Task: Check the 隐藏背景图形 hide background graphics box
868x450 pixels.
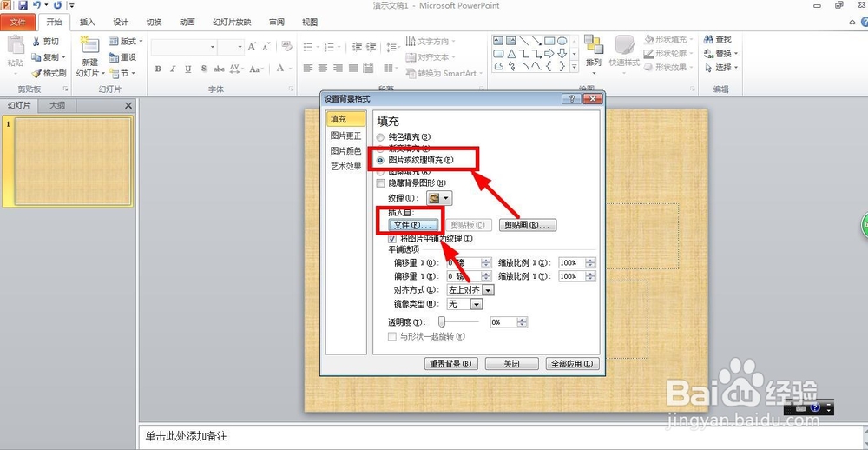Action: 380,183
